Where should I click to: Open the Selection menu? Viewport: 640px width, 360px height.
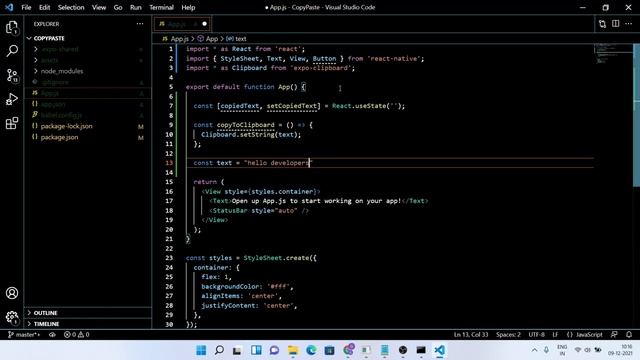point(71,7)
